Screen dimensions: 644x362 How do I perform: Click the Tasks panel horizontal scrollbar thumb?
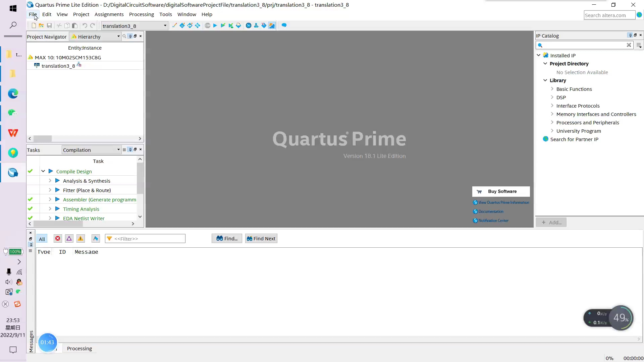point(58,224)
